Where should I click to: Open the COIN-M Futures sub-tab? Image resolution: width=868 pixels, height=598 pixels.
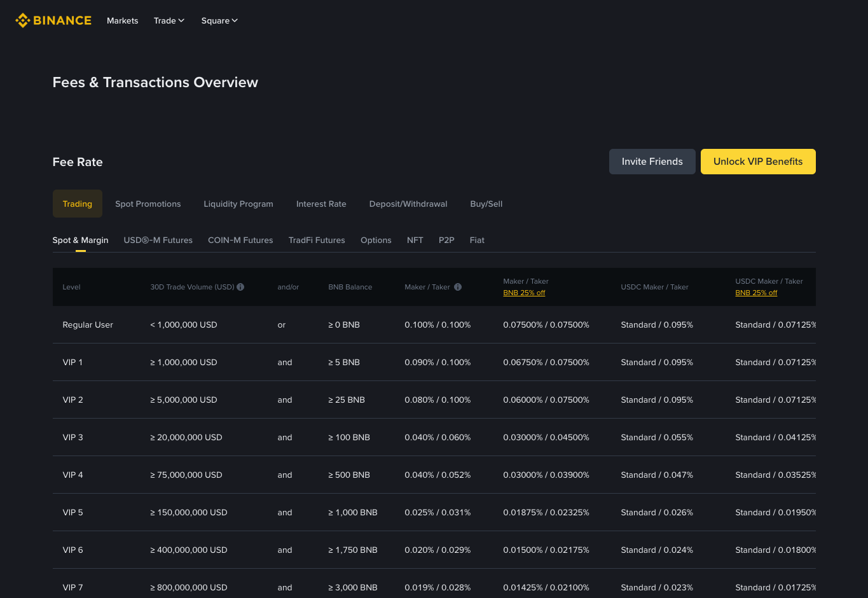240,240
